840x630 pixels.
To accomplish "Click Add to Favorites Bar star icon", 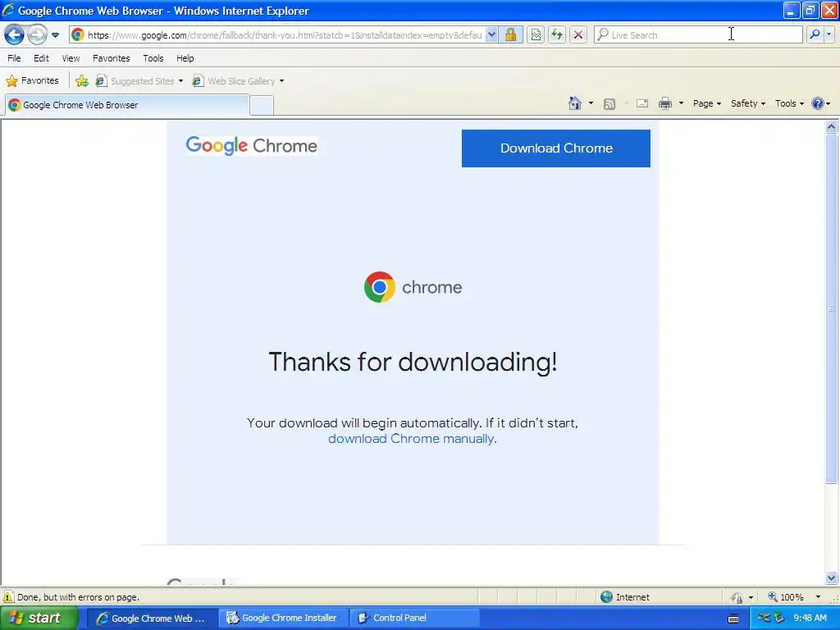I will pyautogui.click(x=82, y=81).
